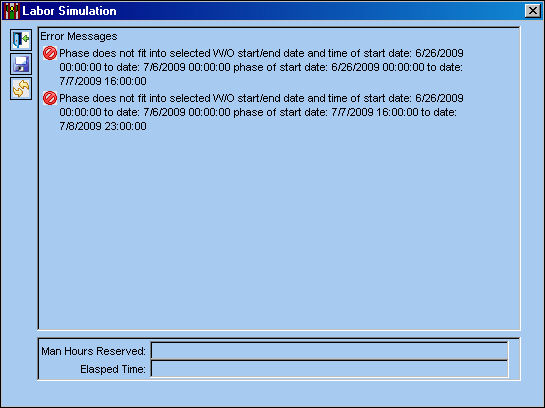Click the first error's red stop icon
This screenshot has height=408, width=545.
click(x=50, y=54)
